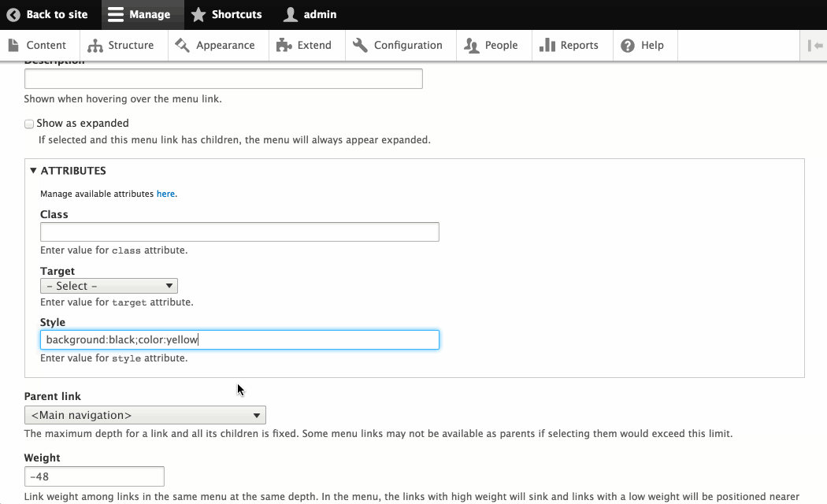827x504 pixels.
Task: Click the Appearance paintbrush icon
Action: tap(183, 46)
